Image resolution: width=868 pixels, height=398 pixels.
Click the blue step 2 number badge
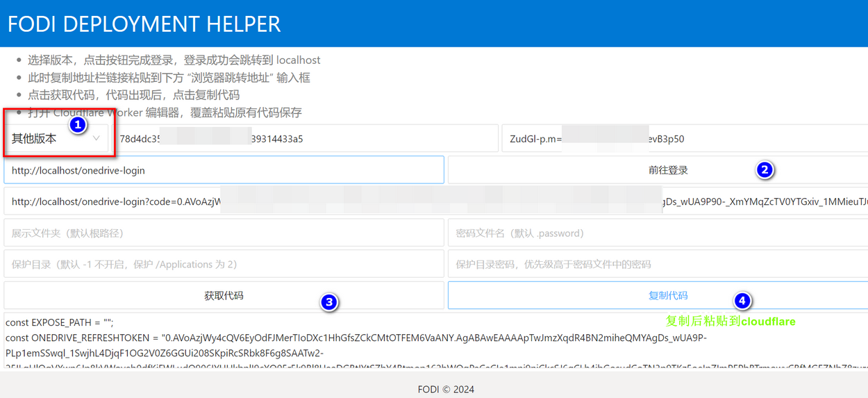click(765, 169)
